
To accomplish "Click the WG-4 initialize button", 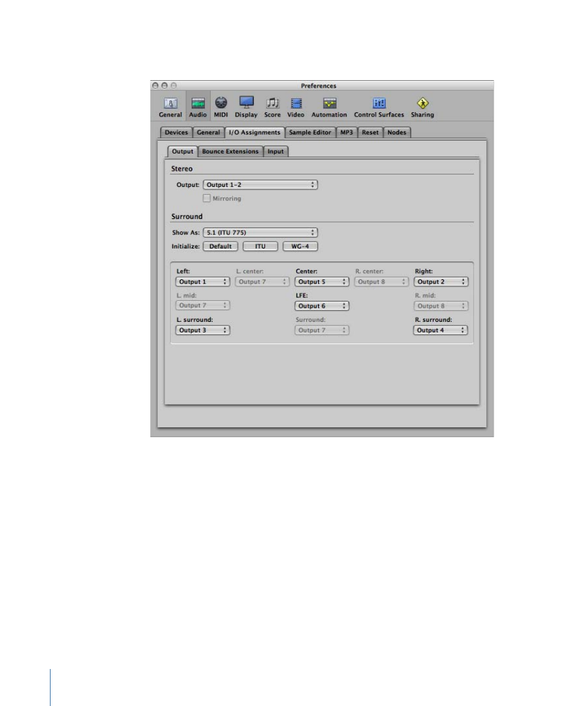I will (300, 246).
